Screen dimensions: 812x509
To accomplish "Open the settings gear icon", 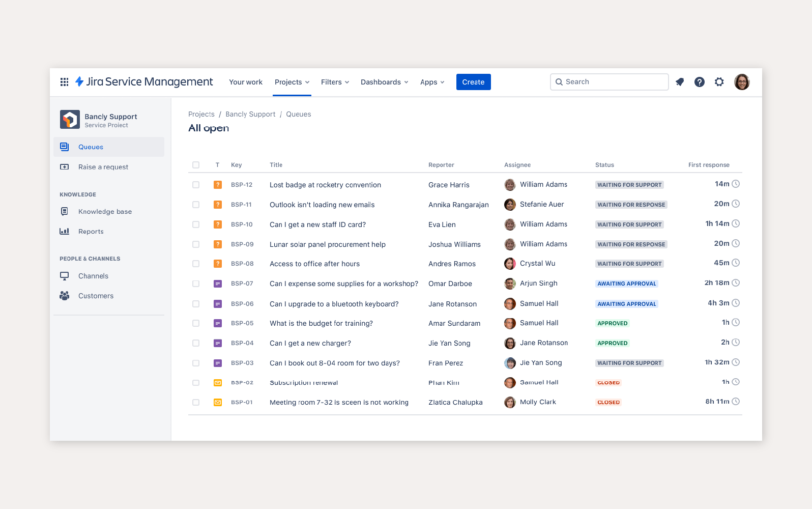I will (x=719, y=82).
